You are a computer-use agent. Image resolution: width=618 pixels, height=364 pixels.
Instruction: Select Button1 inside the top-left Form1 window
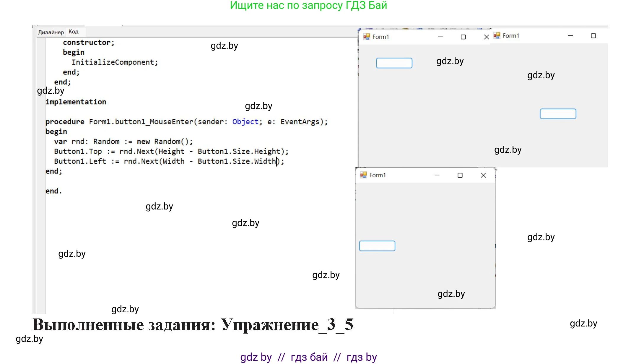point(394,63)
